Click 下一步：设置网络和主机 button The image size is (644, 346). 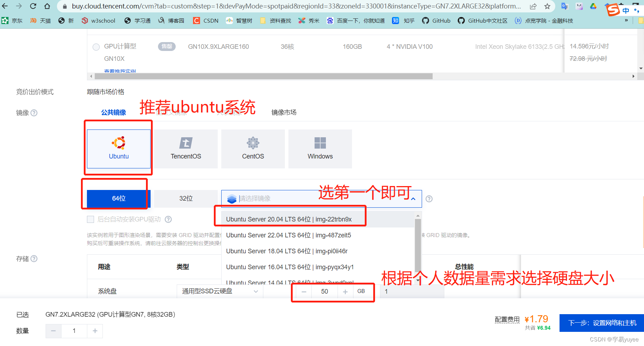[x=602, y=323]
